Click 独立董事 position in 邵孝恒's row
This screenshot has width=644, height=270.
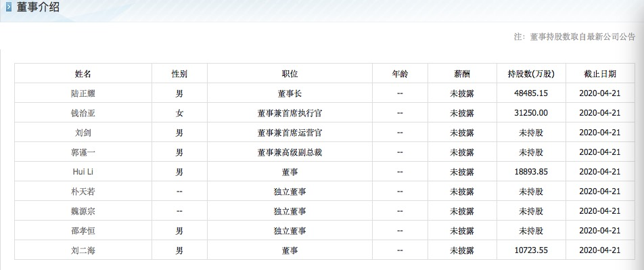(290, 231)
